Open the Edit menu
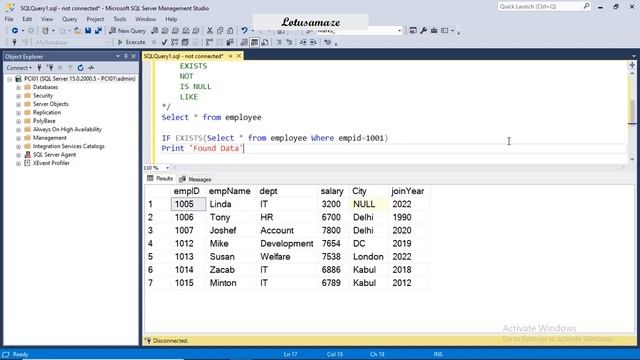 [27, 19]
